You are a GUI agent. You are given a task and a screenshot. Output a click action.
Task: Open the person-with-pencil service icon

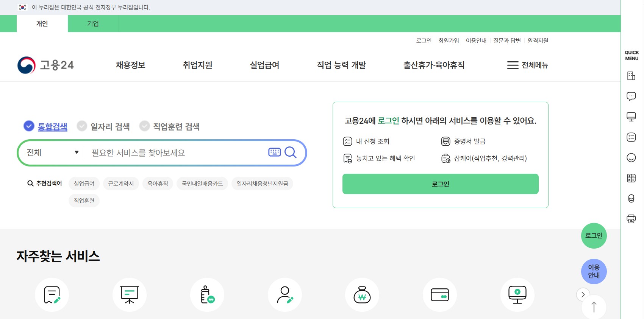(x=285, y=295)
